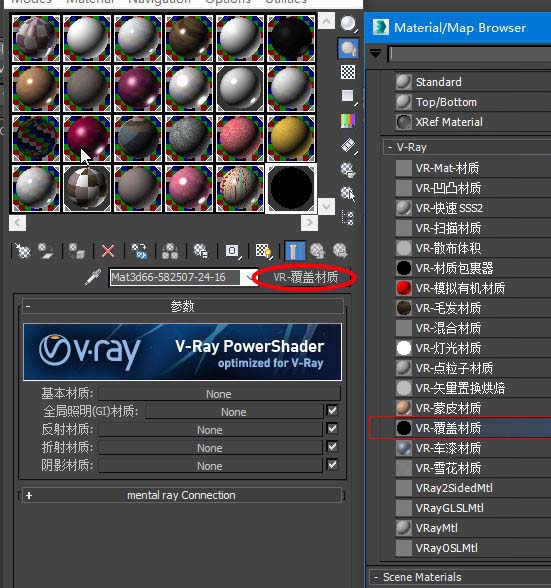The height and width of the screenshot is (588, 551).
Task: Click the Make Material Copy icon
Action: (139, 251)
